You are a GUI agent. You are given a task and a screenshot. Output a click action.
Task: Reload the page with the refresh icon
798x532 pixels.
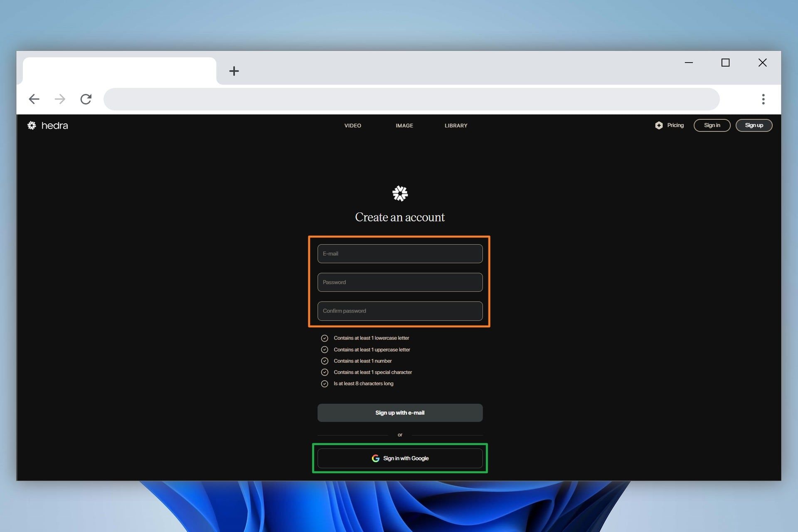pos(86,99)
